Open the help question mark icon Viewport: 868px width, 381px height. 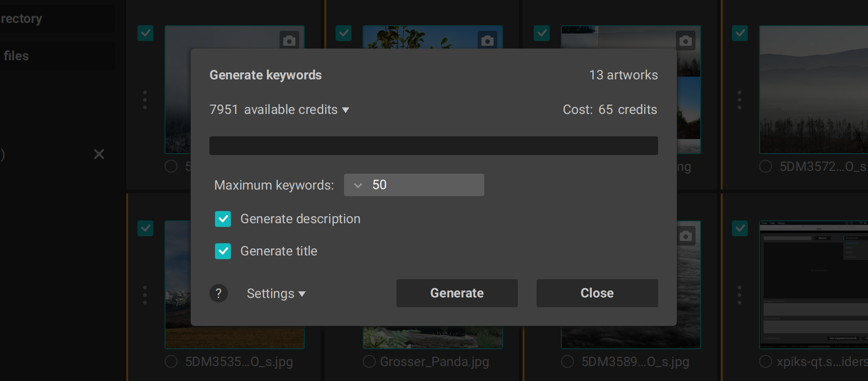[x=218, y=293]
